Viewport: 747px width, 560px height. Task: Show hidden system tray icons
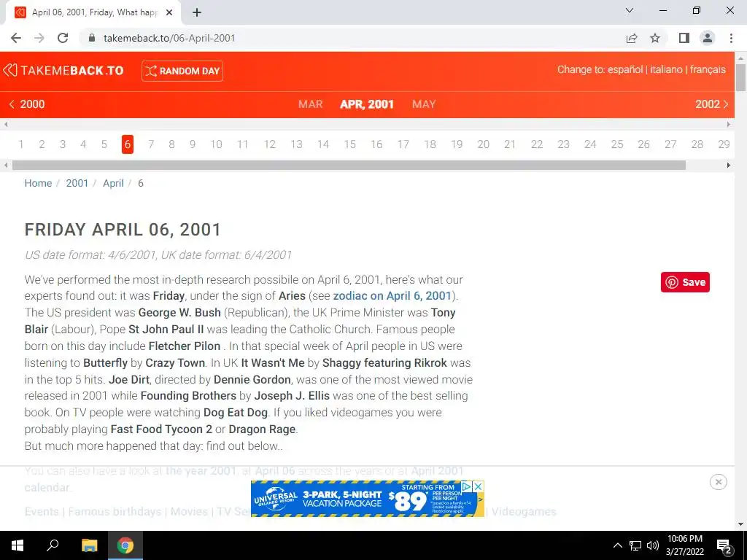617,545
